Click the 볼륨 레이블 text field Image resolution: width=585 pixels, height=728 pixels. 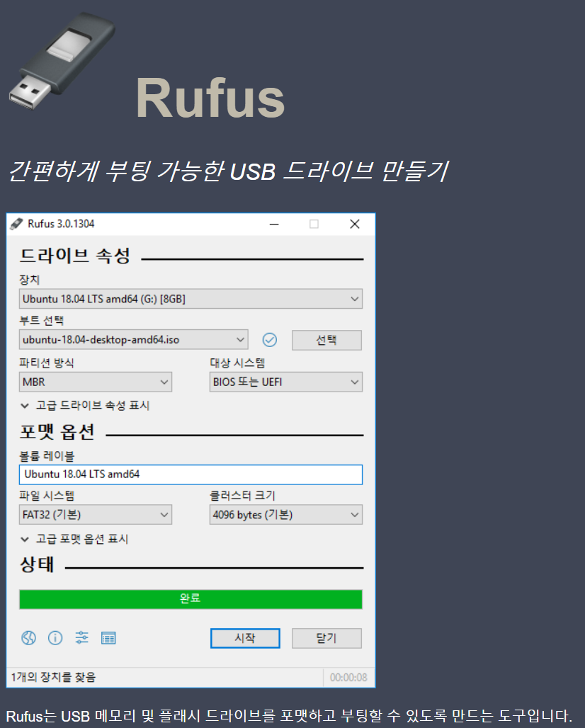(191, 474)
